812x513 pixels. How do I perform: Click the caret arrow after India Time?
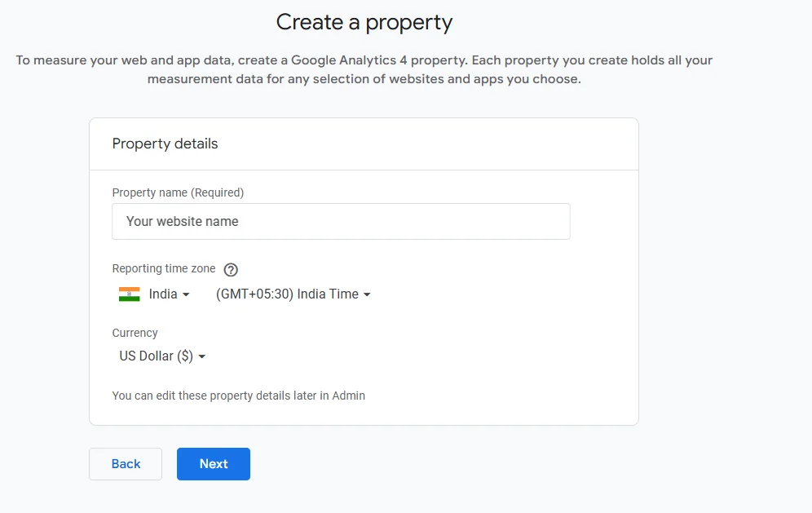pyautogui.click(x=367, y=295)
